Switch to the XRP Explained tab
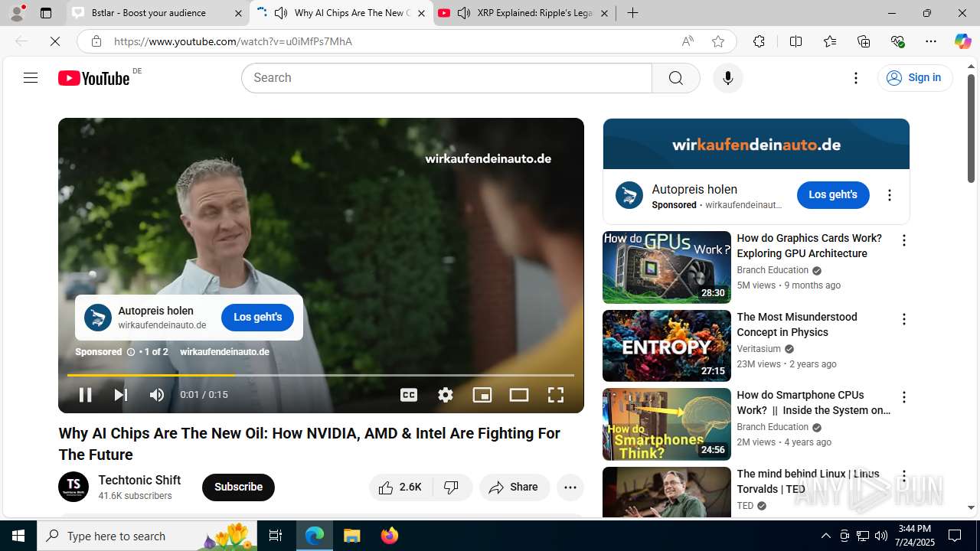980x551 pixels. coord(524,13)
